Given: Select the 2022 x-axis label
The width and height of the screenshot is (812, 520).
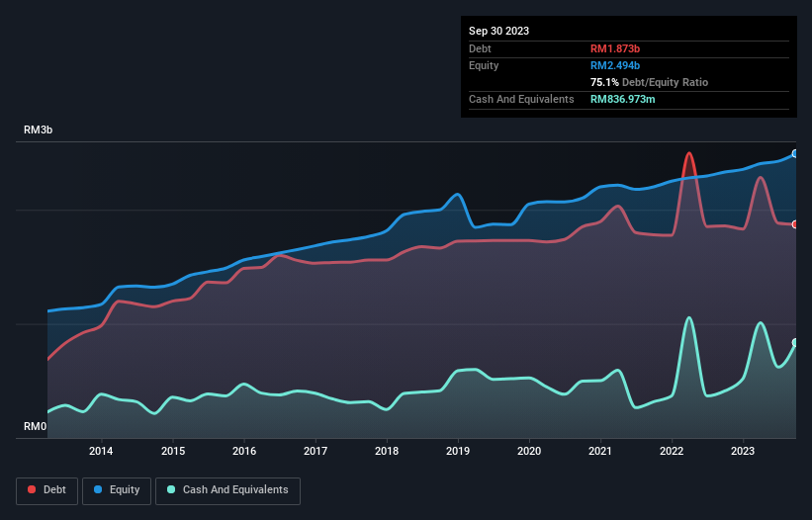Looking at the screenshot, I should (x=672, y=451).
